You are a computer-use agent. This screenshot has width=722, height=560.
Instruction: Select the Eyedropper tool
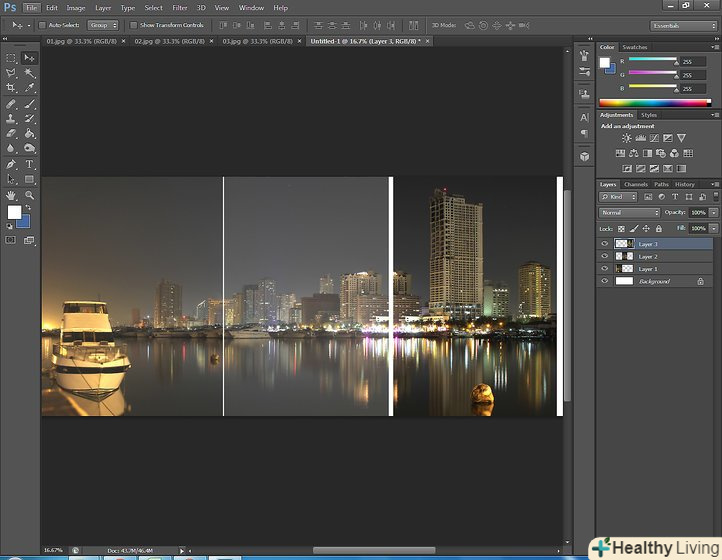pos(29,88)
